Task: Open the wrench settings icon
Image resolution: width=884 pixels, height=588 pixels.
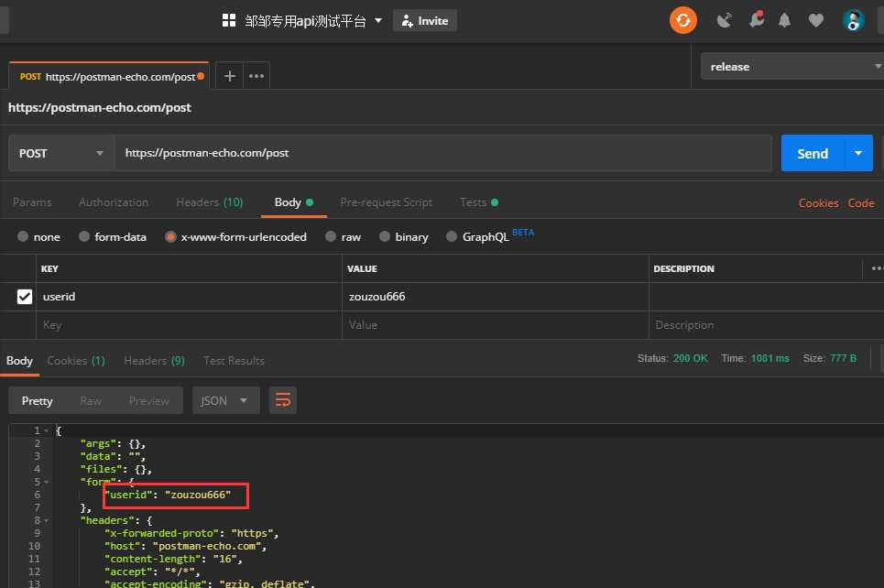Action: tap(757, 20)
